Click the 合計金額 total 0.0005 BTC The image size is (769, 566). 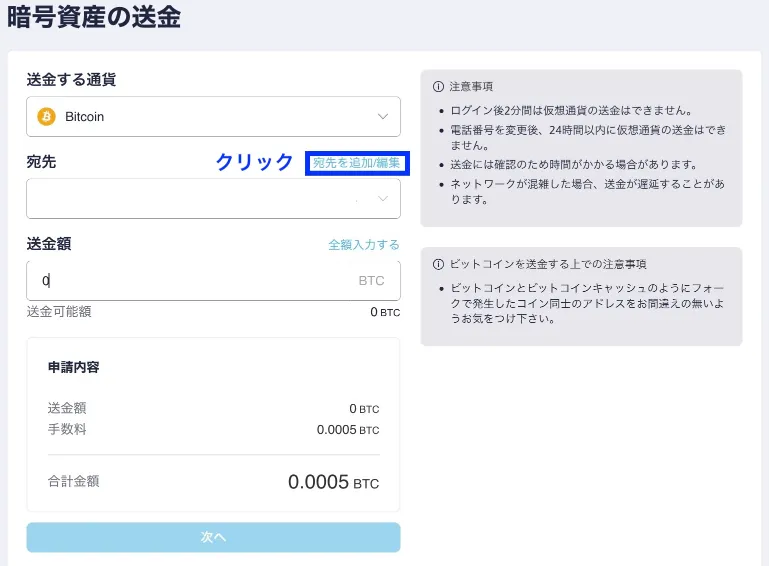coord(333,482)
